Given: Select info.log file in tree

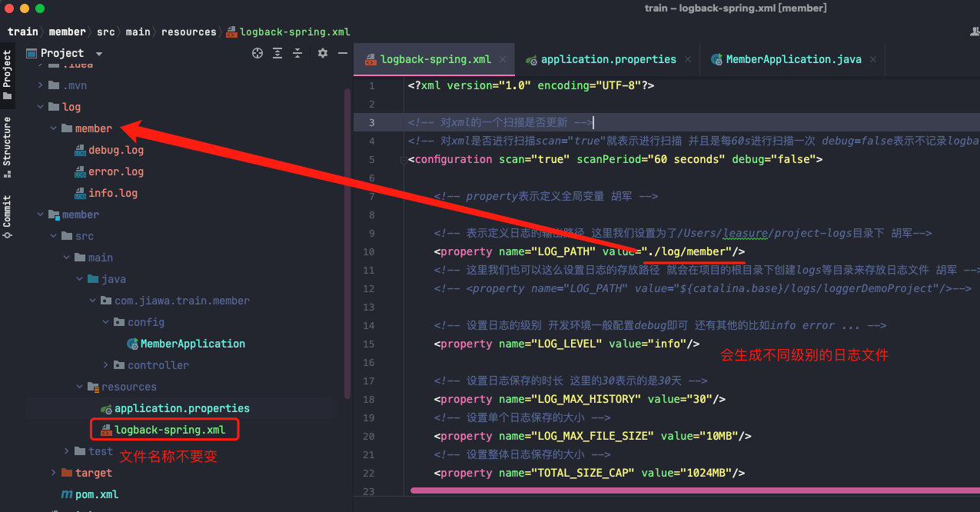Looking at the screenshot, I should pos(113,193).
